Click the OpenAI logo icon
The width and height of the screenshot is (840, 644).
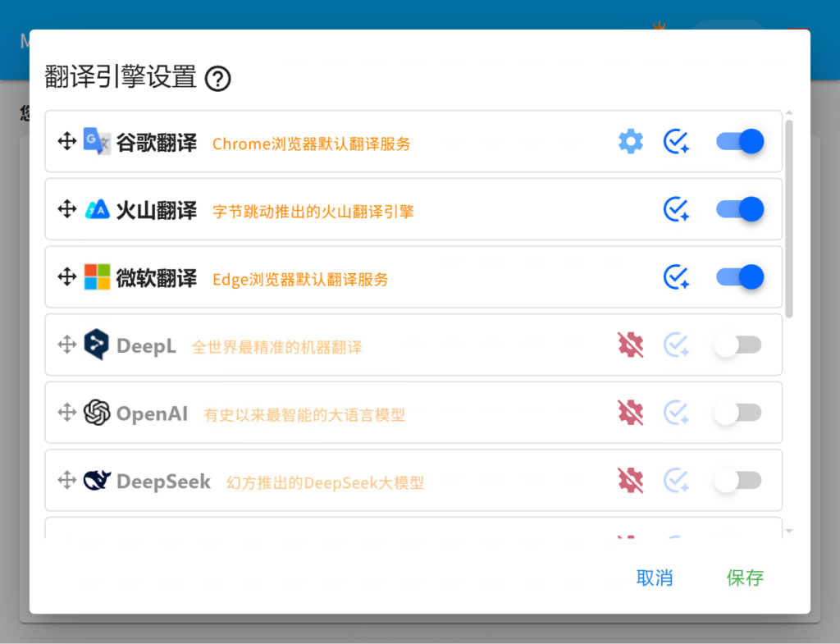(97, 413)
